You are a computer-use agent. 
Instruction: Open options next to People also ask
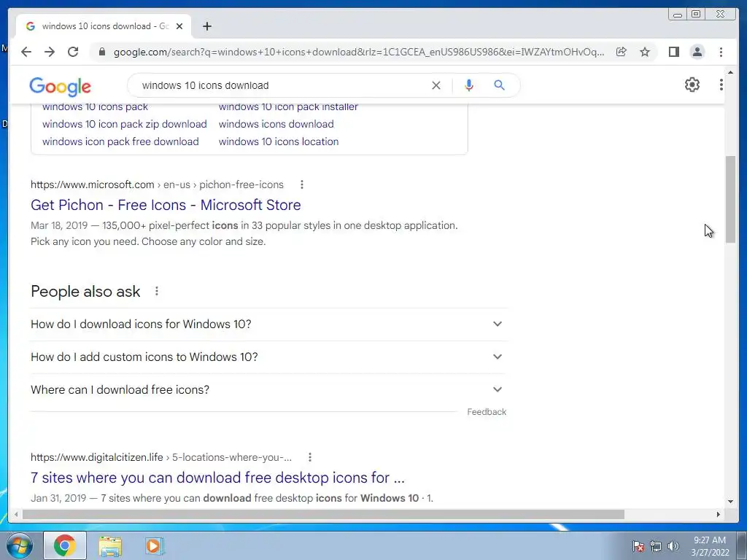coord(157,291)
